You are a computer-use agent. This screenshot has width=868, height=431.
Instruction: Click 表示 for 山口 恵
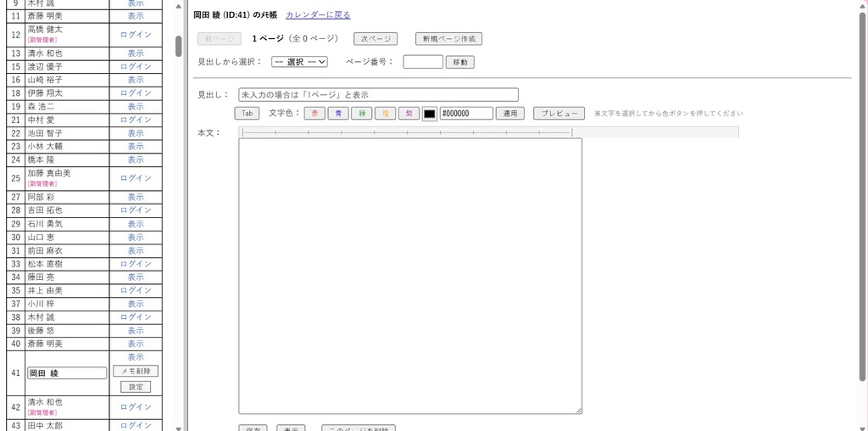click(136, 237)
